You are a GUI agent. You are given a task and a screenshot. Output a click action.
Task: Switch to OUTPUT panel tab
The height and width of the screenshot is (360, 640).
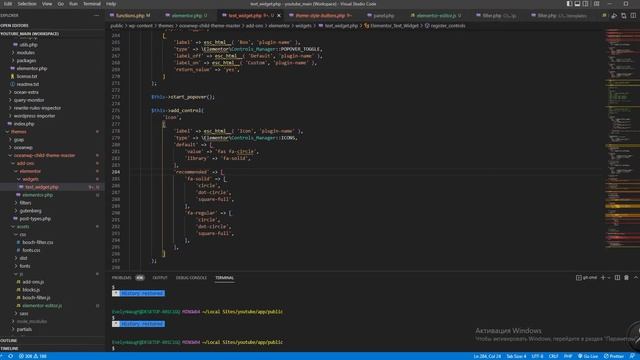coord(160,278)
